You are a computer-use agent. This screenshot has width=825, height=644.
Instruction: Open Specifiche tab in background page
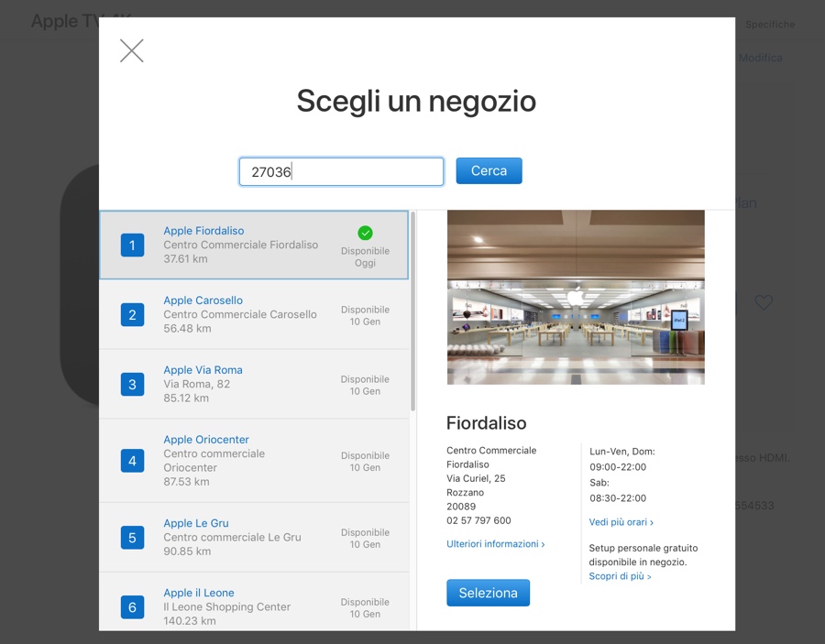point(770,24)
